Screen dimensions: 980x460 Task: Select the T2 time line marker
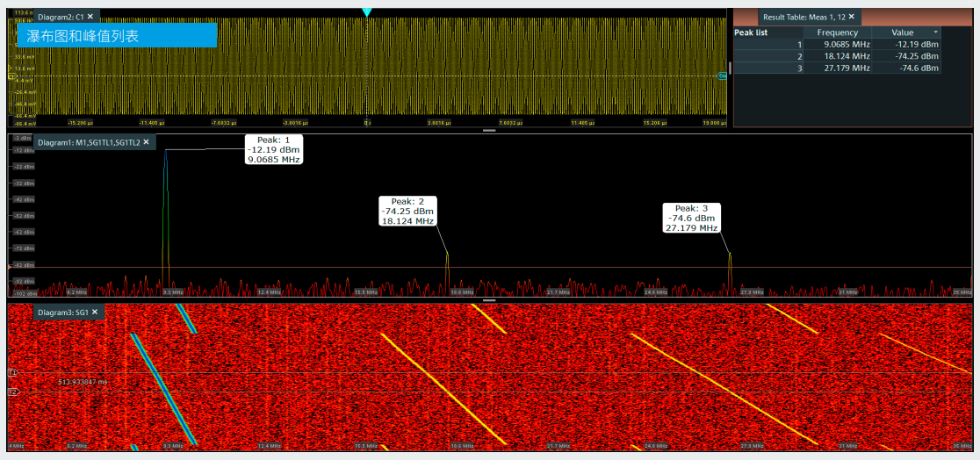coord(12,392)
